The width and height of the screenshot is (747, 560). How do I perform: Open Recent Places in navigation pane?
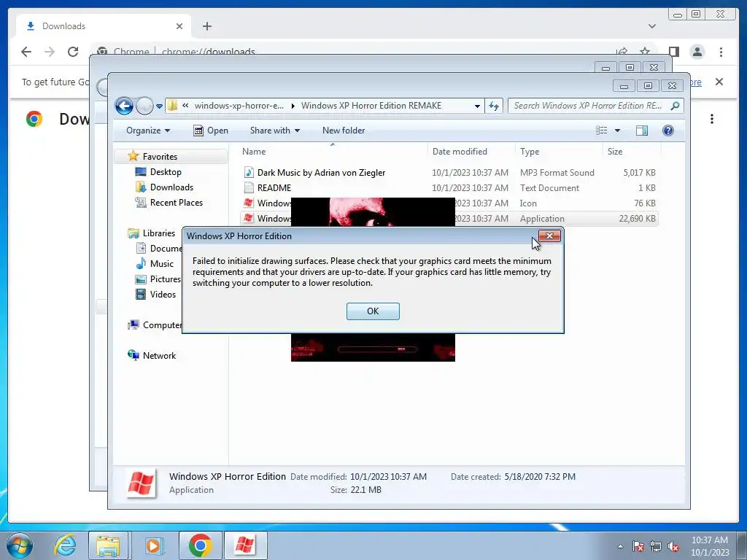tap(177, 203)
